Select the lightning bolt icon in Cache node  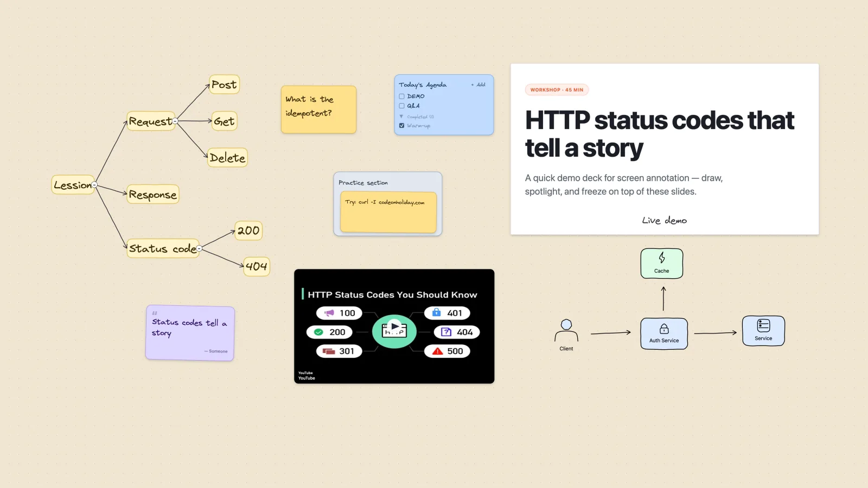tap(662, 258)
